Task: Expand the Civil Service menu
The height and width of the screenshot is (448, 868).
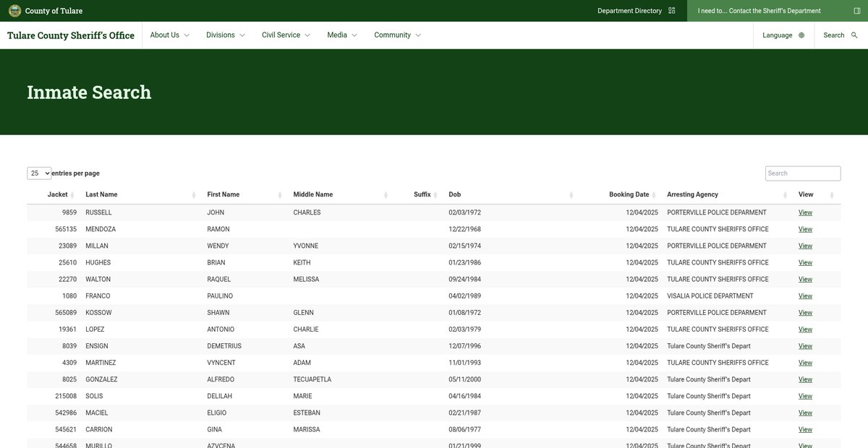Action: coord(286,35)
